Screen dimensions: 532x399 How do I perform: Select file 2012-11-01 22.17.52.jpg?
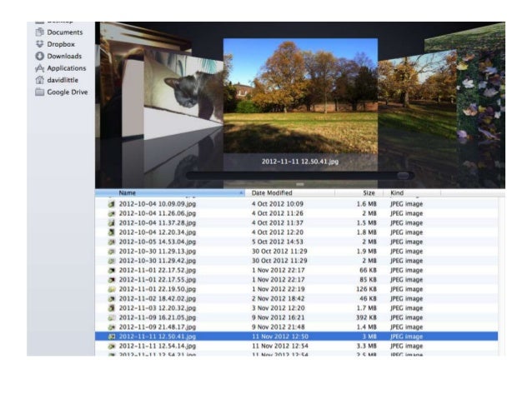[x=297, y=270]
